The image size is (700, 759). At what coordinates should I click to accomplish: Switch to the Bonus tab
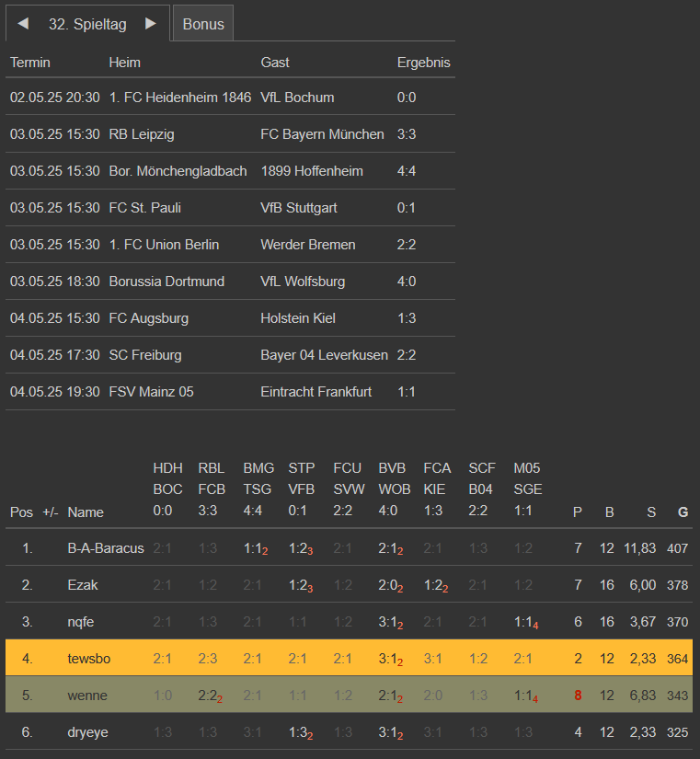(x=203, y=24)
